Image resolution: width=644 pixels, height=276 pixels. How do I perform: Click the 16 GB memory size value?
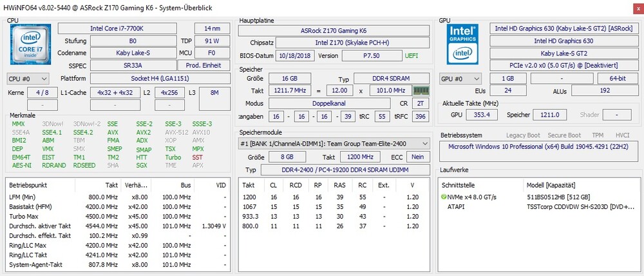(290, 79)
